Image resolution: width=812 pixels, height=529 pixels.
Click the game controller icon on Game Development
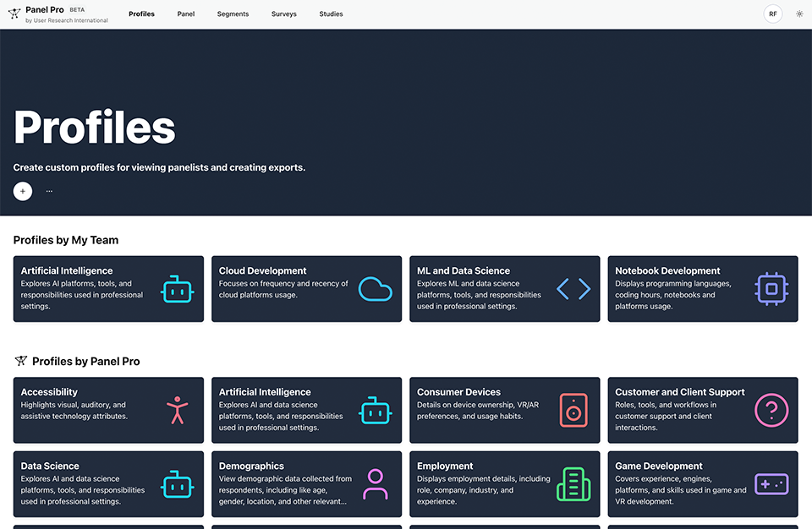[771, 484]
